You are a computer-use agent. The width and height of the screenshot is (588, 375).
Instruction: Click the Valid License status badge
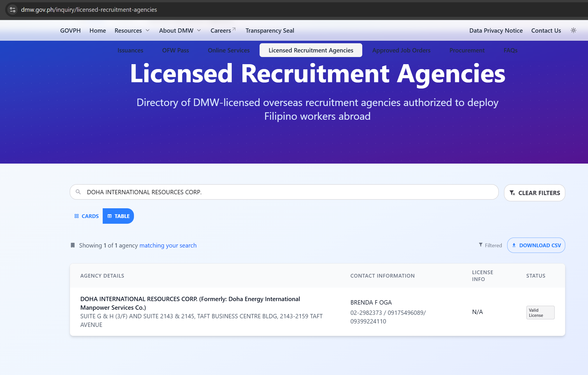[540, 313]
